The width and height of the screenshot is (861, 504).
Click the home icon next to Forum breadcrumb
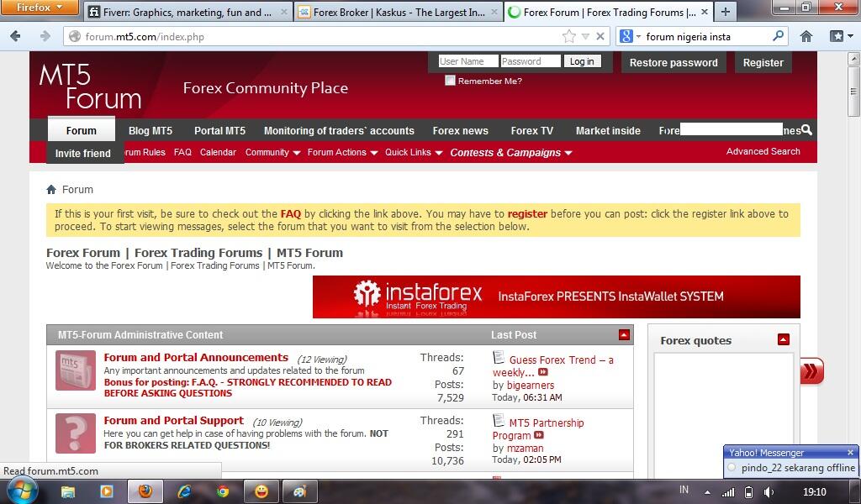pos(51,189)
